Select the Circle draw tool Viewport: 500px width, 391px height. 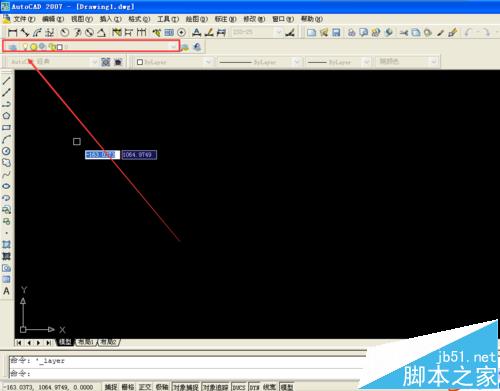[x=6, y=151]
